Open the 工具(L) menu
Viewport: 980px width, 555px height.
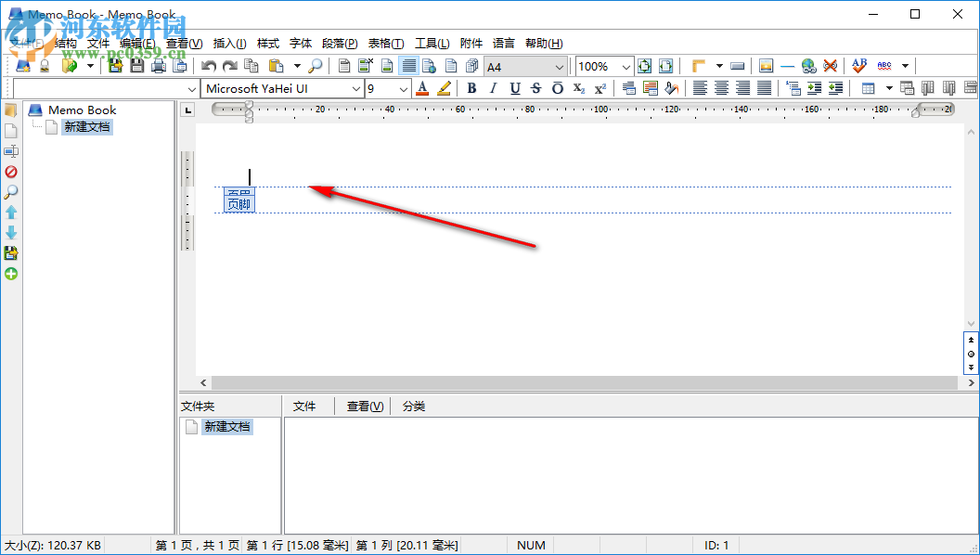tap(432, 43)
